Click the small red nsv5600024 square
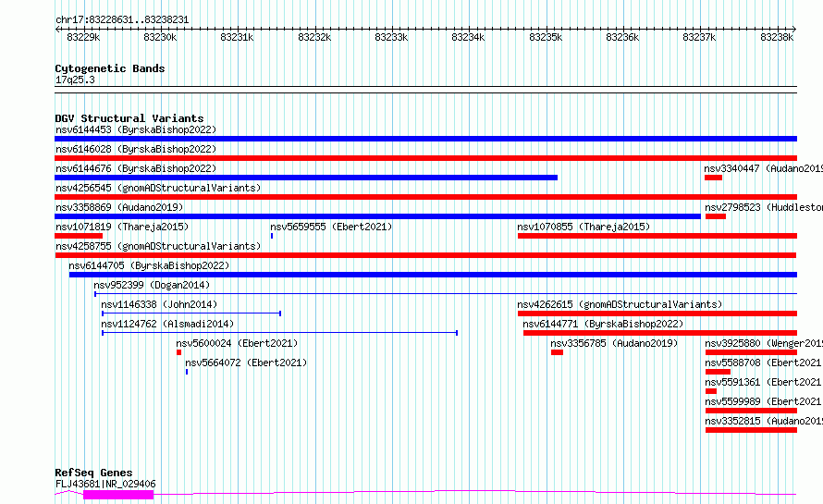The width and height of the screenshot is (823, 504). pyautogui.click(x=179, y=352)
